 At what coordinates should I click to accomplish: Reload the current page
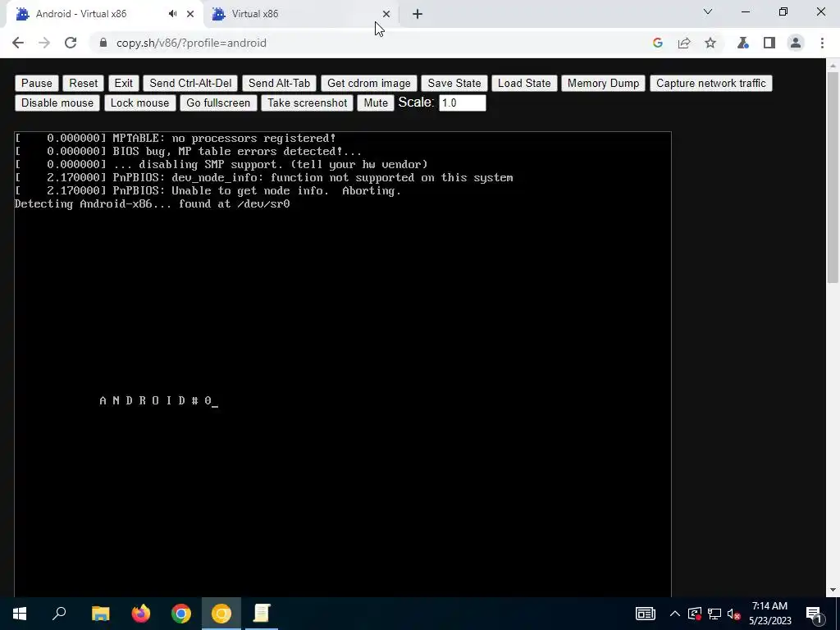71,43
